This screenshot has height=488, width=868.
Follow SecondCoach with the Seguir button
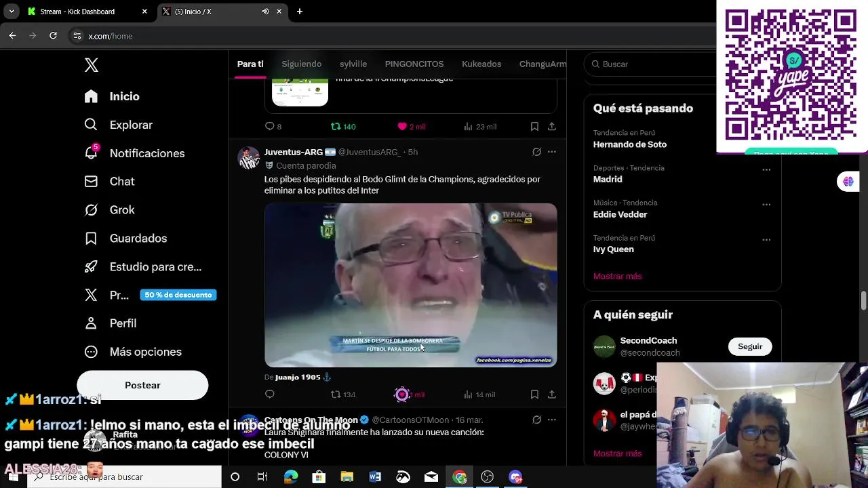point(750,346)
